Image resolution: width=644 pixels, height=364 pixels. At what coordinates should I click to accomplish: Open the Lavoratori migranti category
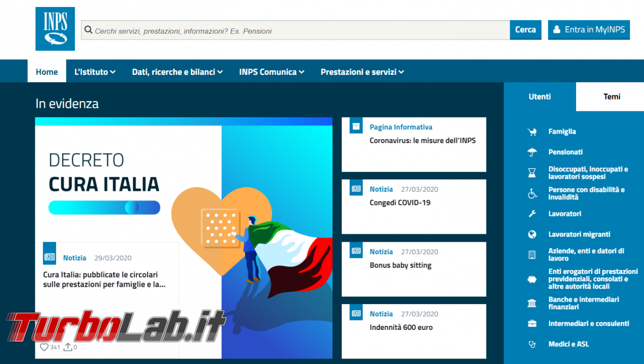click(x=580, y=234)
